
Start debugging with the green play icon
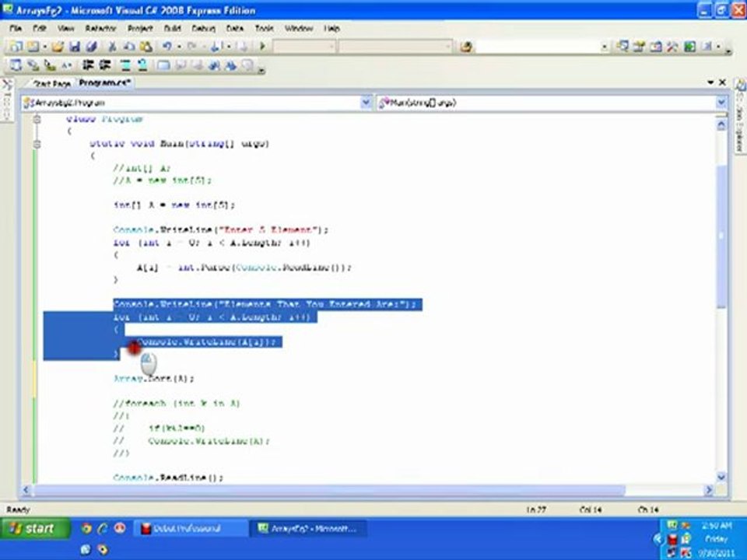[x=262, y=46]
